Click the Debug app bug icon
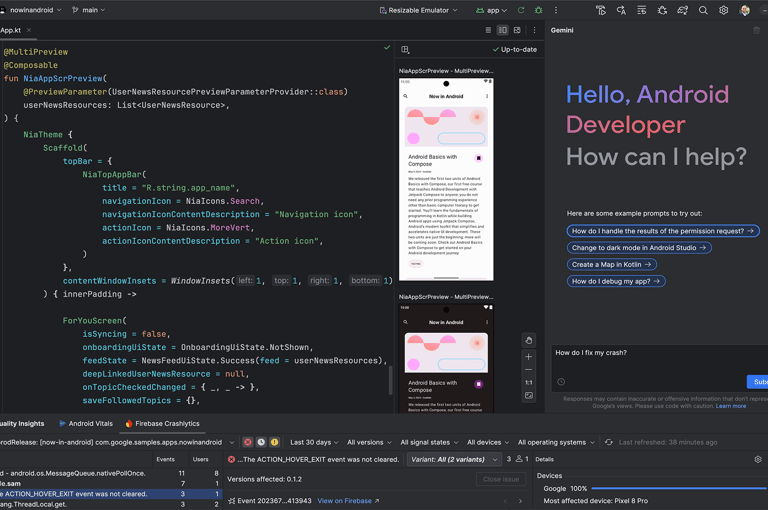768x510 pixels. (x=539, y=10)
